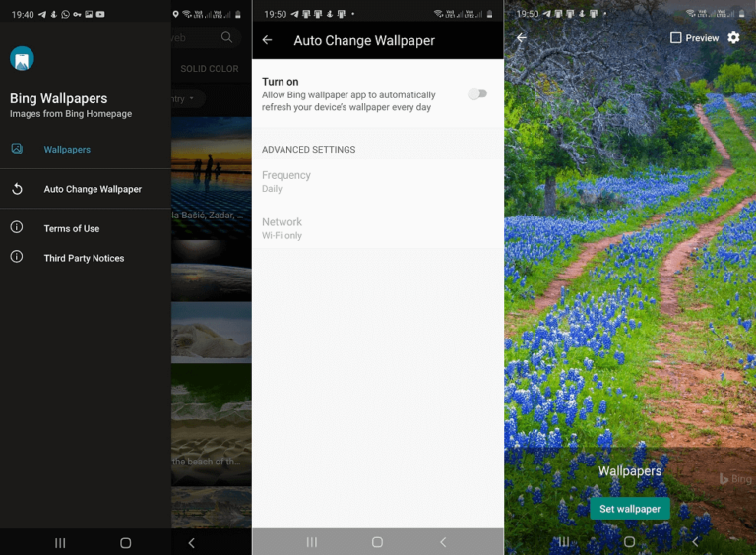The height and width of the screenshot is (555, 756).
Task: Open the Zadar sunset wallpaper thumbnail
Action: click(212, 178)
